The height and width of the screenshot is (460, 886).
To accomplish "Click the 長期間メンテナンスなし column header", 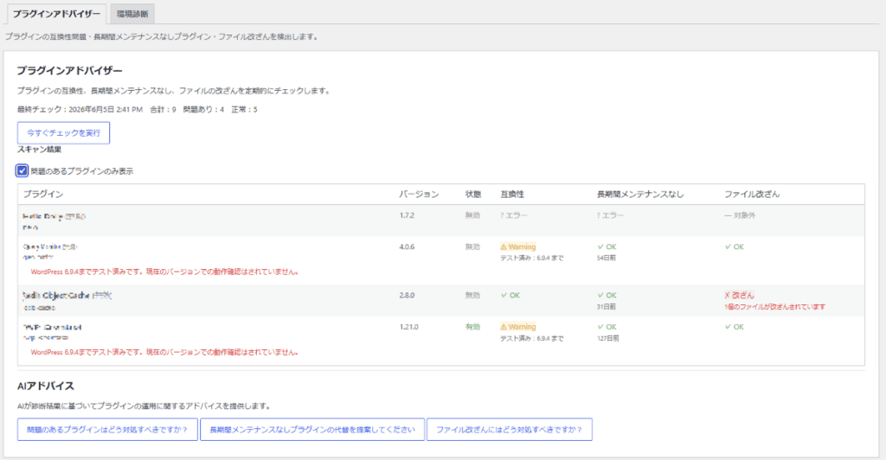I will coord(640,194).
